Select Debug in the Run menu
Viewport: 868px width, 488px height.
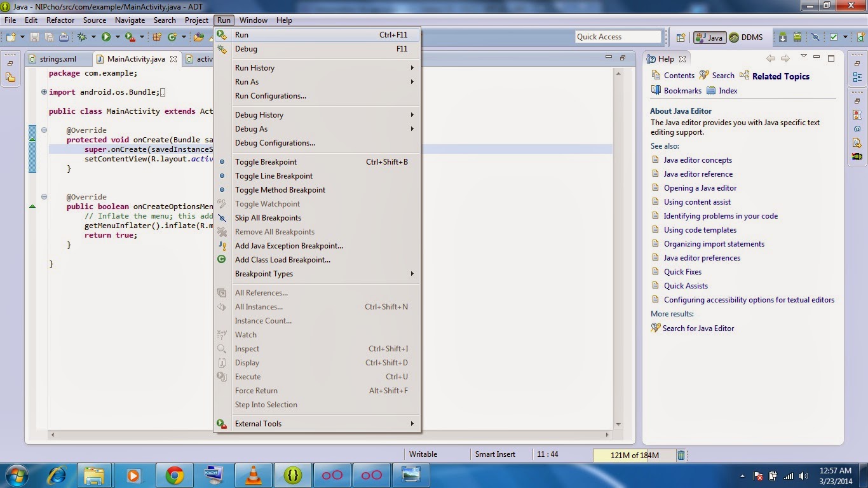[x=317, y=49]
